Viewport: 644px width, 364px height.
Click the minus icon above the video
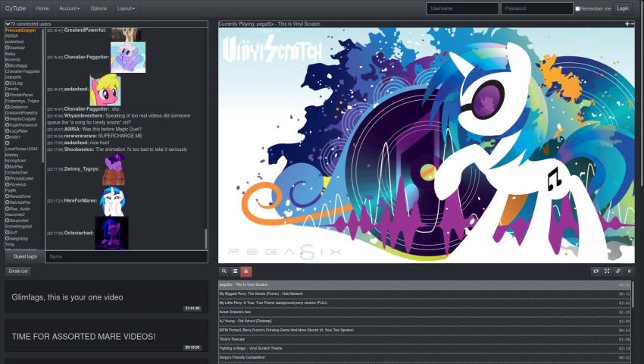(632, 24)
